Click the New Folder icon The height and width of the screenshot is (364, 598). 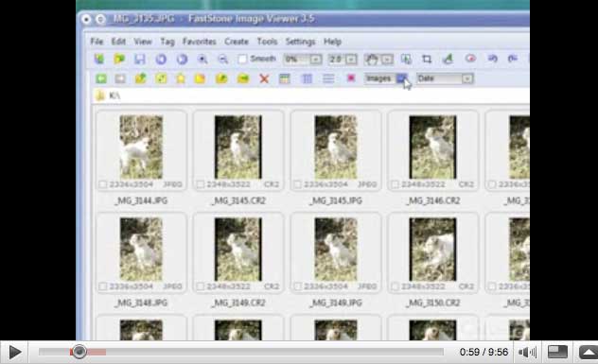click(200, 78)
